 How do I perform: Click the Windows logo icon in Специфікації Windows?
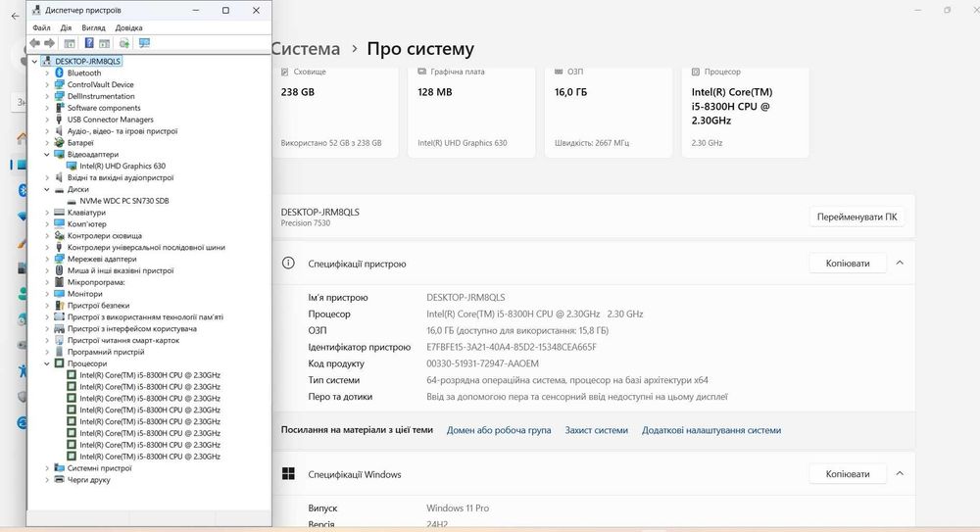(288, 473)
